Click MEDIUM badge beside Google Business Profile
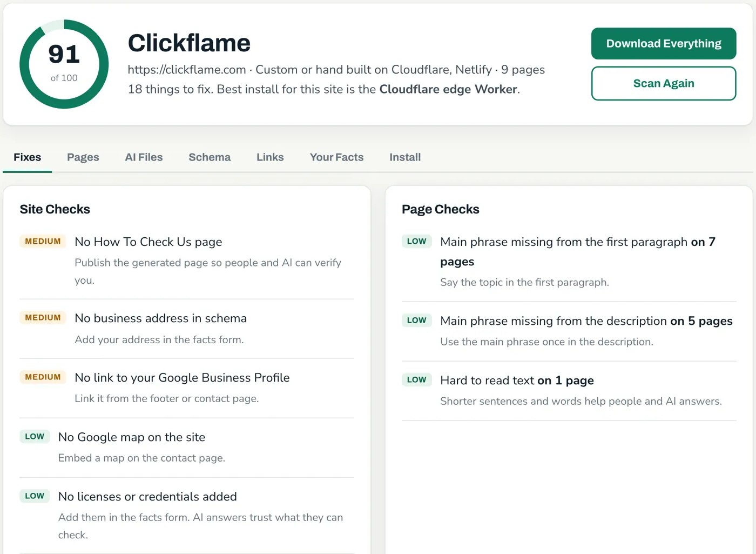 click(43, 377)
